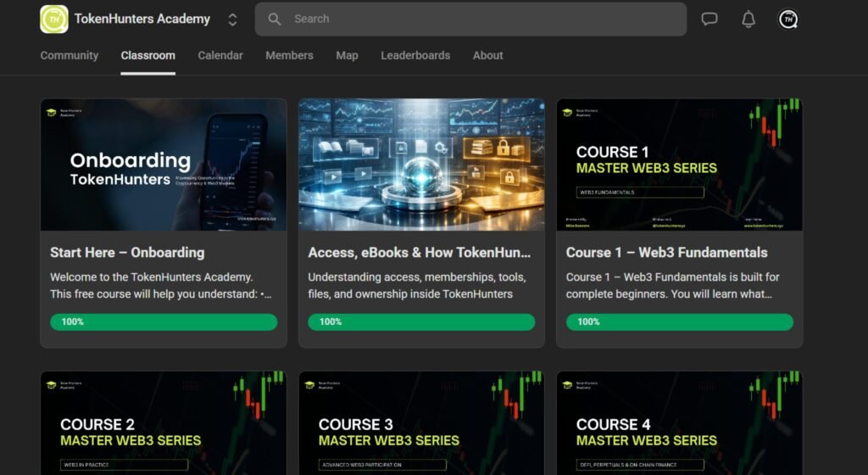Click the search magnifier icon

pos(274,19)
